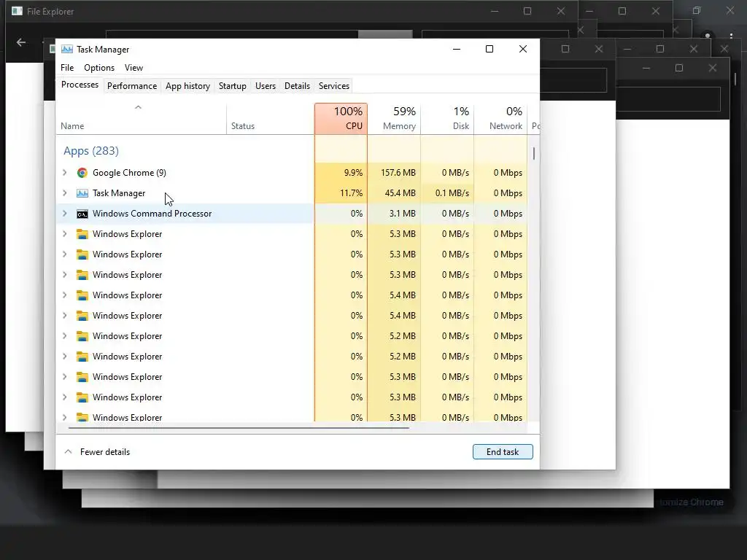747x560 pixels.
Task: Switch to the Performance tab
Action: (x=132, y=86)
